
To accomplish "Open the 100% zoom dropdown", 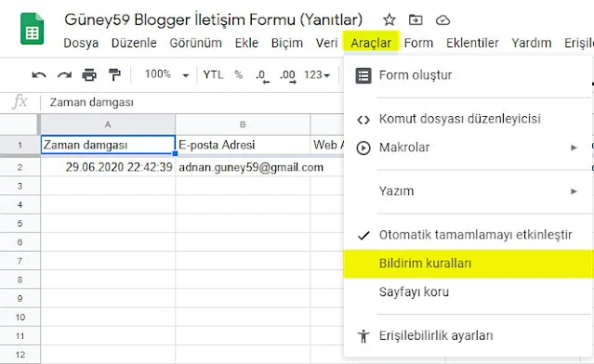I will [166, 74].
